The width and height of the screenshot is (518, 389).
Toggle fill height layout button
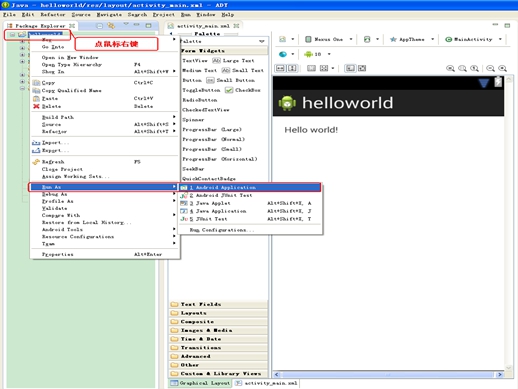292,68
